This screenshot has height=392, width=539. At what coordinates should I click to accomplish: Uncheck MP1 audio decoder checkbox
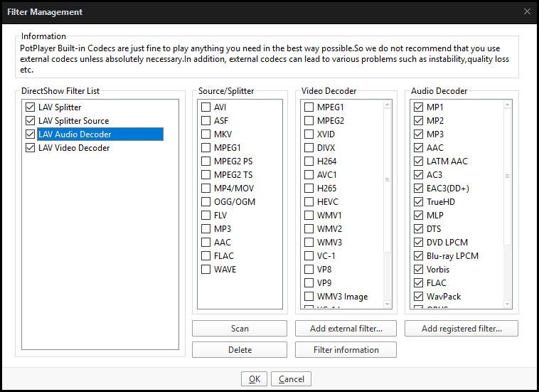click(x=418, y=107)
